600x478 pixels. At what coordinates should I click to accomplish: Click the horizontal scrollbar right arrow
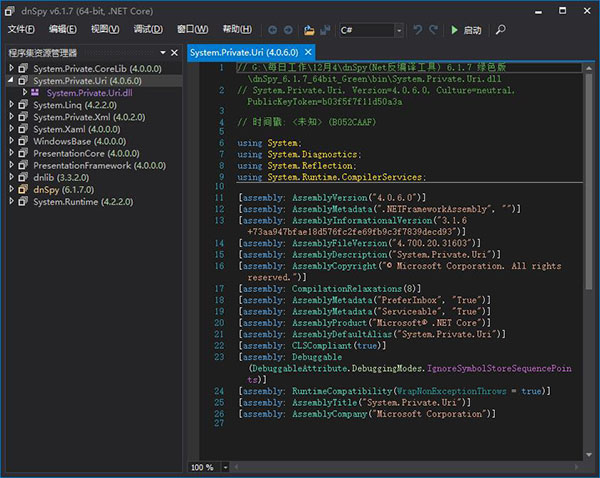(x=576, y=467)
